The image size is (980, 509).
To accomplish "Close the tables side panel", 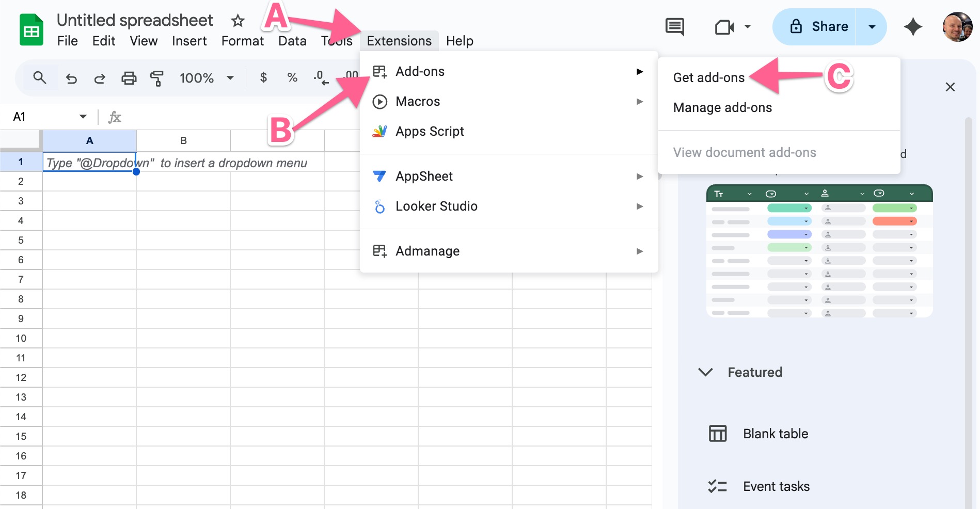I will [950, 87].
